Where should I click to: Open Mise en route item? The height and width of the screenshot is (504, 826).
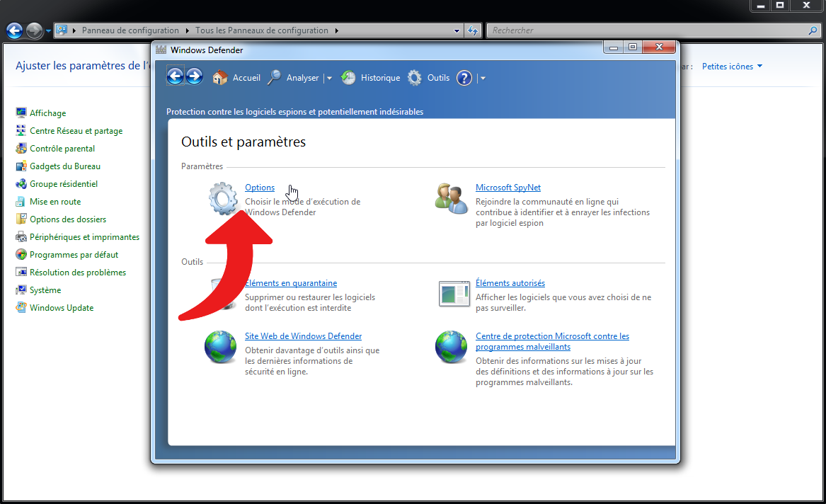pos(55,202)
